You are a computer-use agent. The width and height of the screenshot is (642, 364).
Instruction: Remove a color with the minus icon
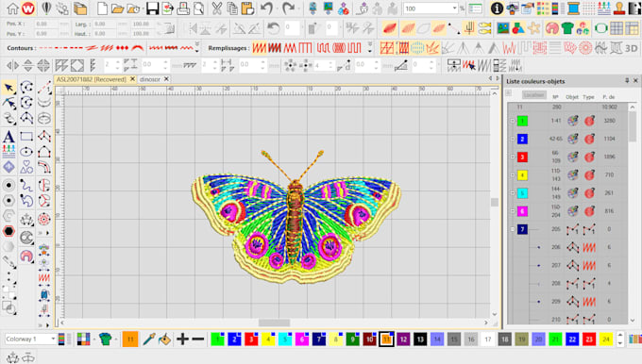coord(198,339)
